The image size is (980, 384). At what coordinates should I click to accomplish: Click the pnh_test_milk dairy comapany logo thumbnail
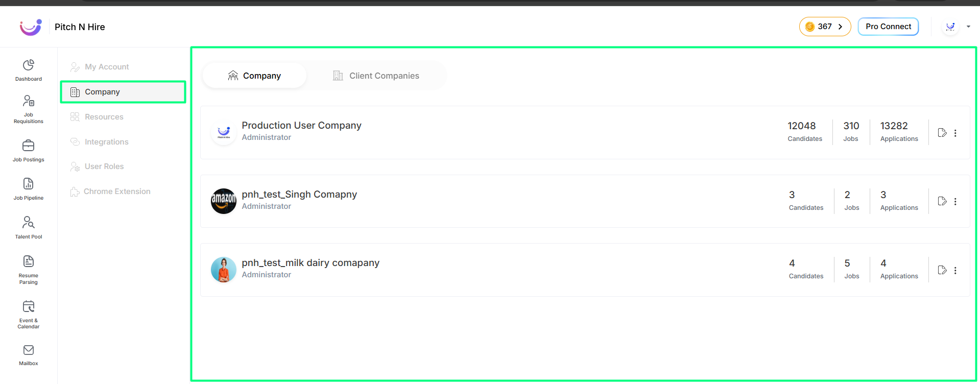click(x=224, y=270)
